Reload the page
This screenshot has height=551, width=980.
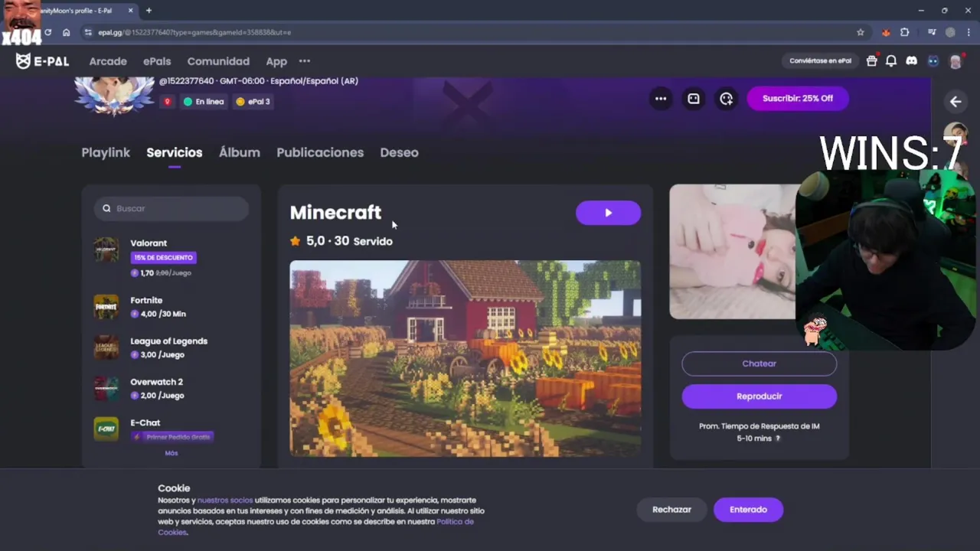click(x=47, y=32)
